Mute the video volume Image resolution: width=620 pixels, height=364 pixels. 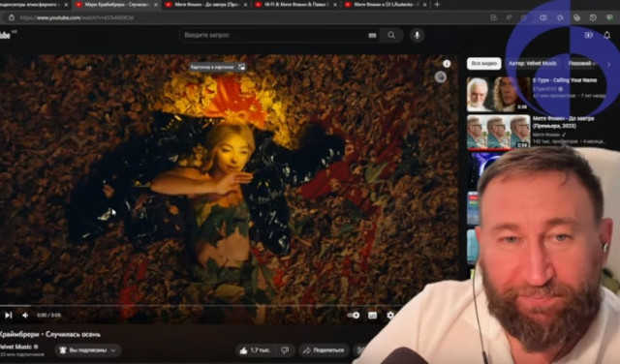coord(25,315)
